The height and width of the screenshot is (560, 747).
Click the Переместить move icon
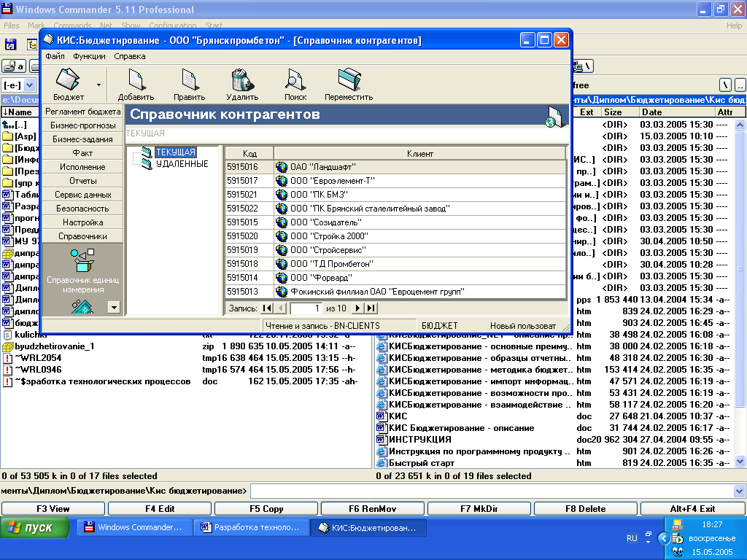[x=349, y=79]
